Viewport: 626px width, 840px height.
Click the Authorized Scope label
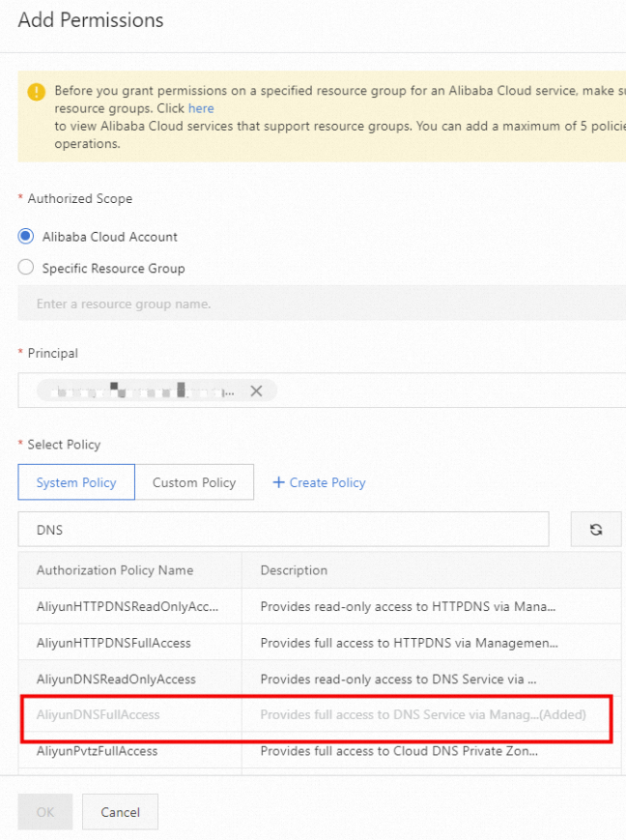point(80,198)
